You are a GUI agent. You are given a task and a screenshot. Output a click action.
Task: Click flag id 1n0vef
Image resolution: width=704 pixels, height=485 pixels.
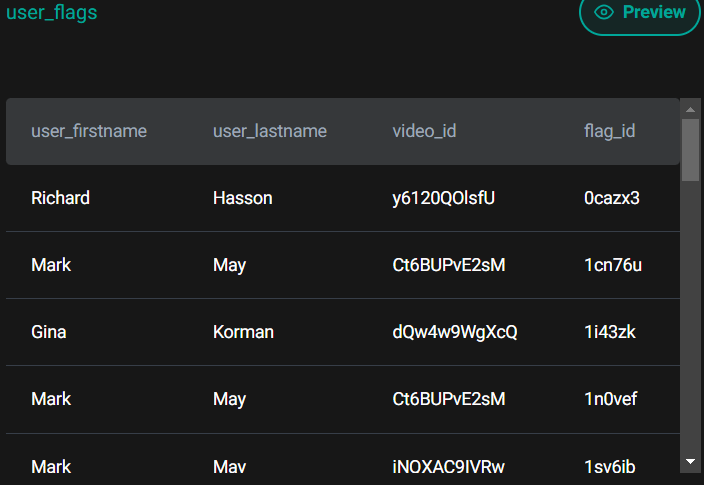(610, 399)
